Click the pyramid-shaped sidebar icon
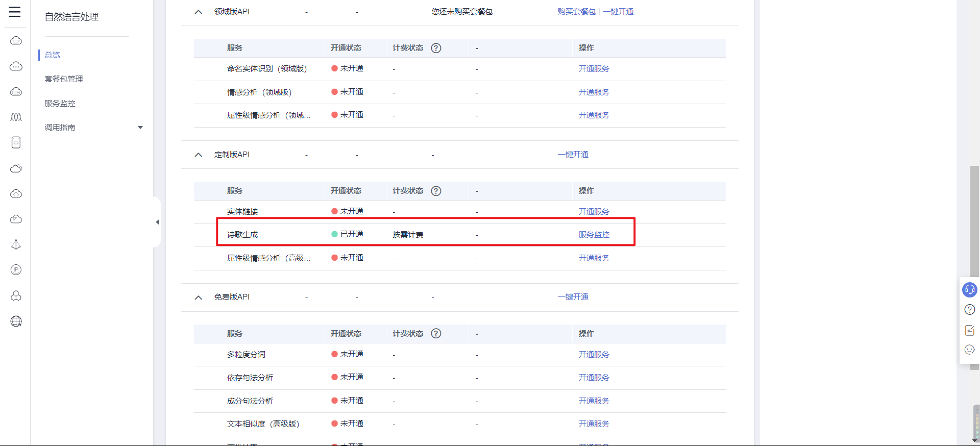The width and height of the screenshot is (980, 446). (16, 244)
